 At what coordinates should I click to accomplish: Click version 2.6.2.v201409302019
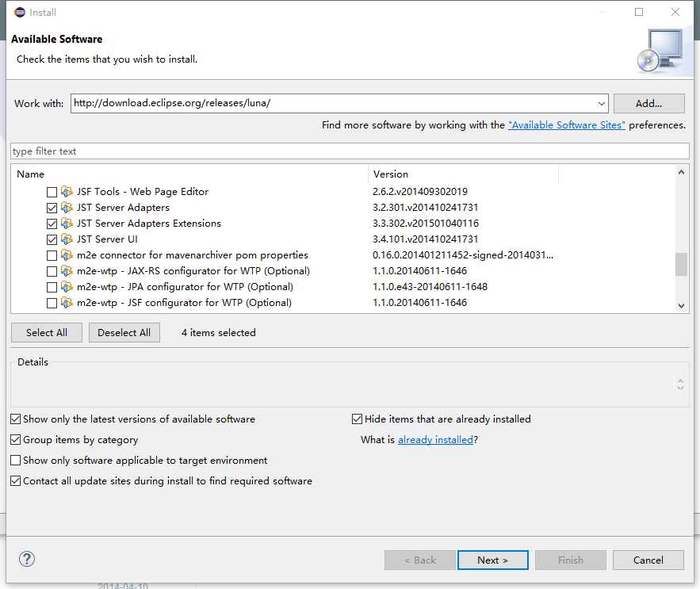(x=420, y=192)
